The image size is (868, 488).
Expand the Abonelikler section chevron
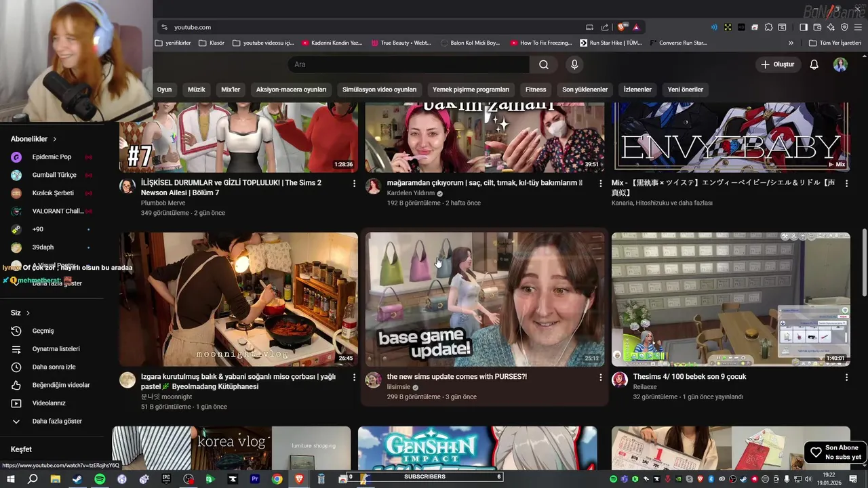pyautogui.click(x=55, y=139)
